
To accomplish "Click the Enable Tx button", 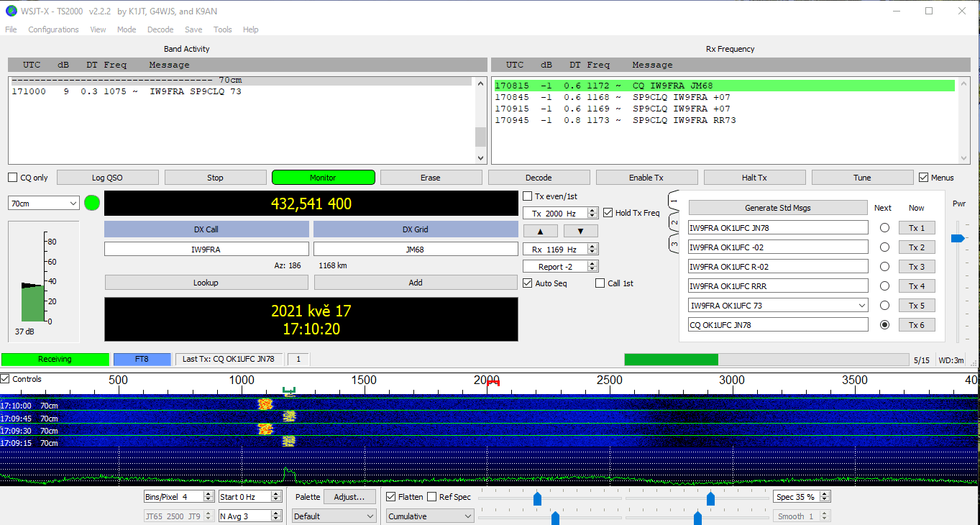I will [646, 178].
